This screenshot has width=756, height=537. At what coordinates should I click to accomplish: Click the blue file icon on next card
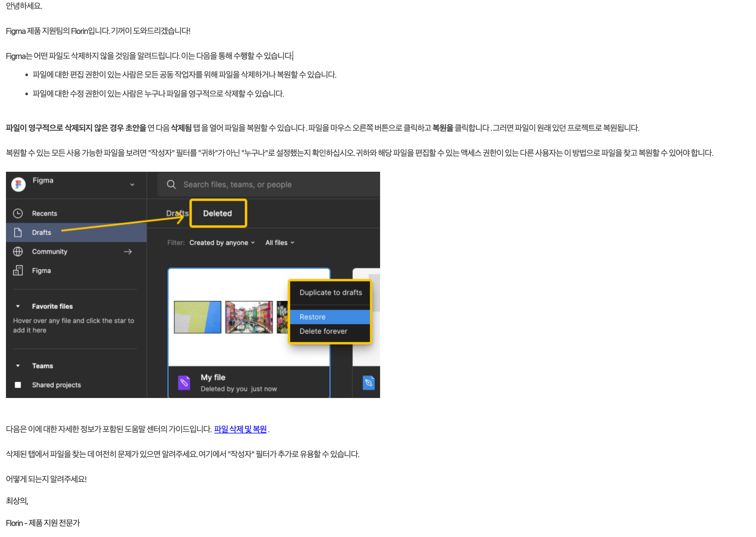click(368, 383)
